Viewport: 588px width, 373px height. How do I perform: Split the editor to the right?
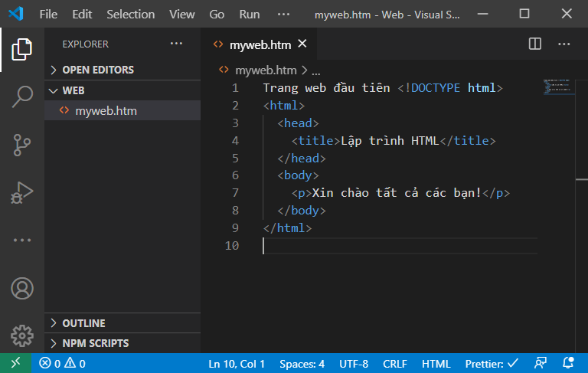pos(534,44)
